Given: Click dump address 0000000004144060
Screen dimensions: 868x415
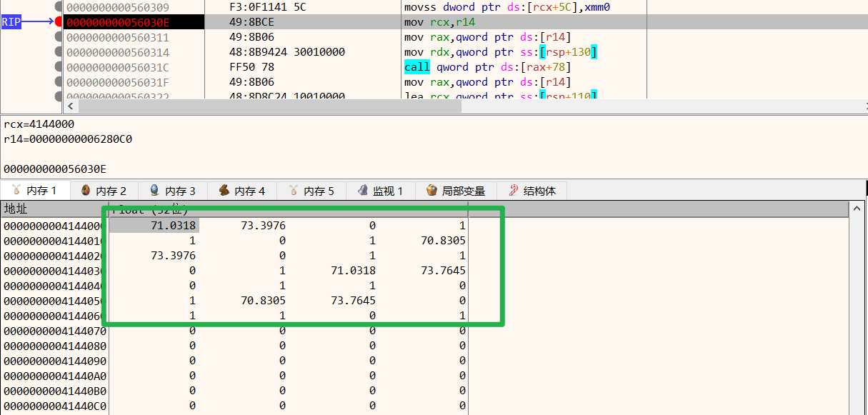Looking at the screenshot, I should 55,316.
